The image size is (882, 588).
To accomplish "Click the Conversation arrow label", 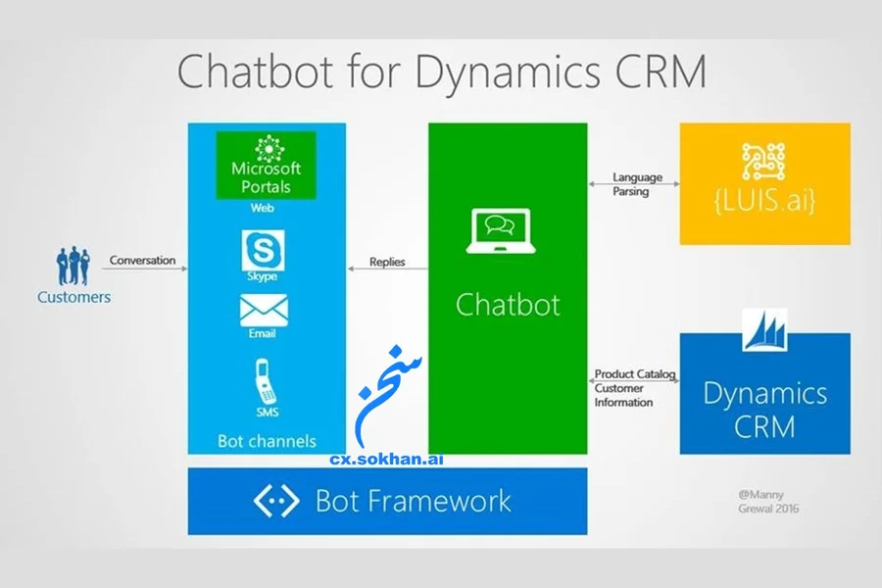I will tap(142, 260).
